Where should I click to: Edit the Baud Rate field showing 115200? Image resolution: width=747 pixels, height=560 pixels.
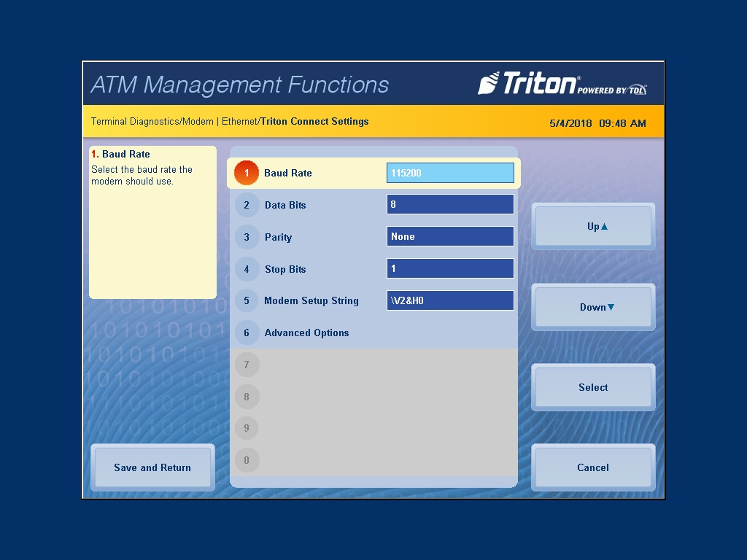click(x=450, y=173)
